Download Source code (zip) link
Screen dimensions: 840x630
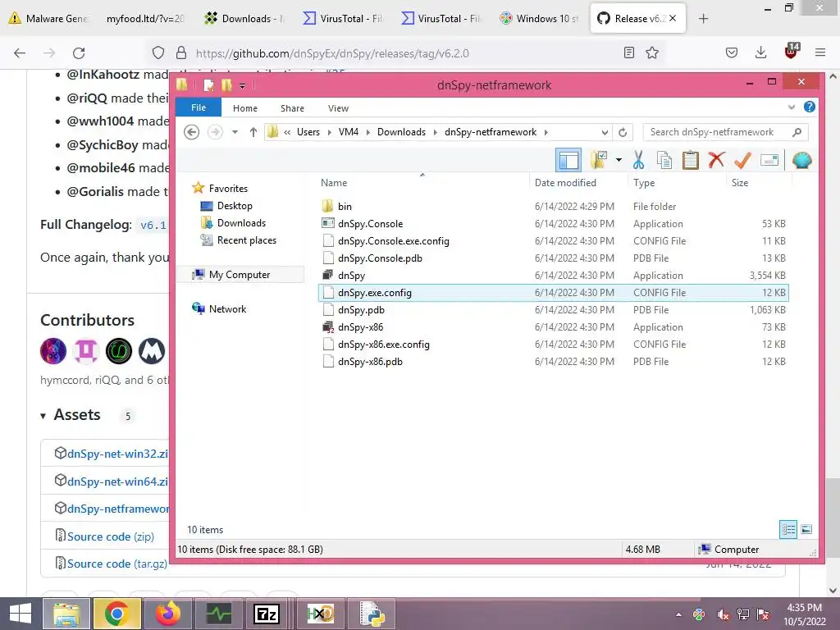click(111, 536)
